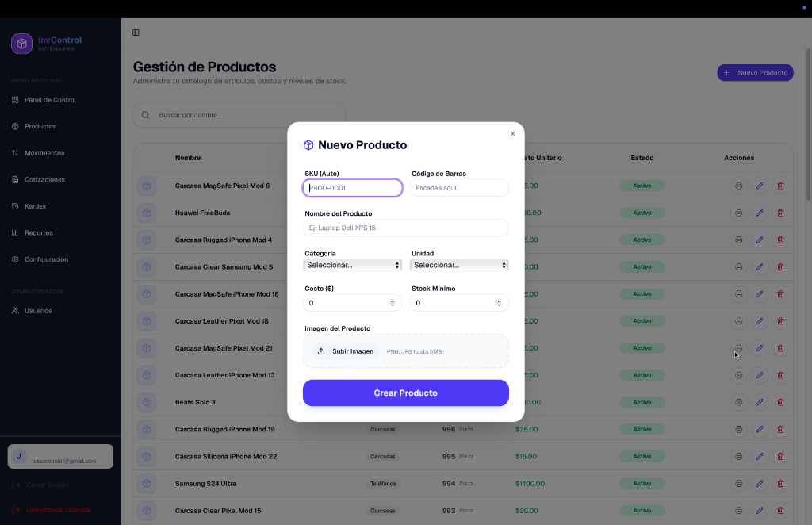Click edit pencil for Beats Solo 3
Viewport: 812px width, 525px height.
click(759, 402)
